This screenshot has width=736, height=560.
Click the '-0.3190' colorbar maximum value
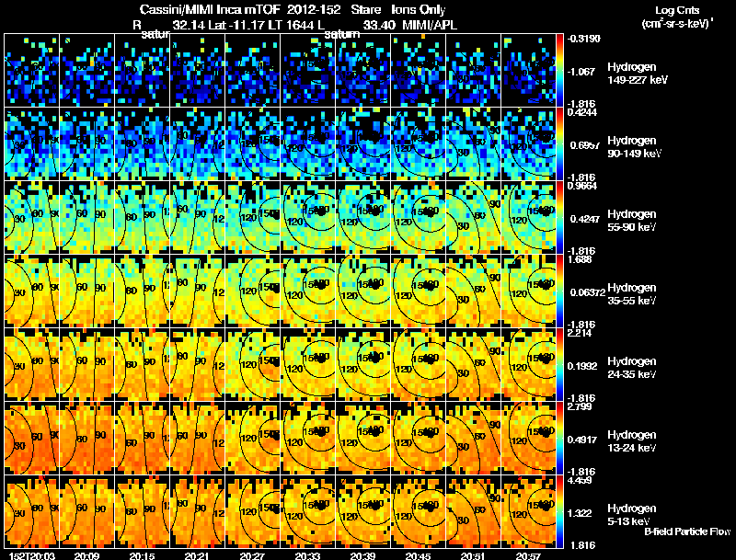point(583,39)
